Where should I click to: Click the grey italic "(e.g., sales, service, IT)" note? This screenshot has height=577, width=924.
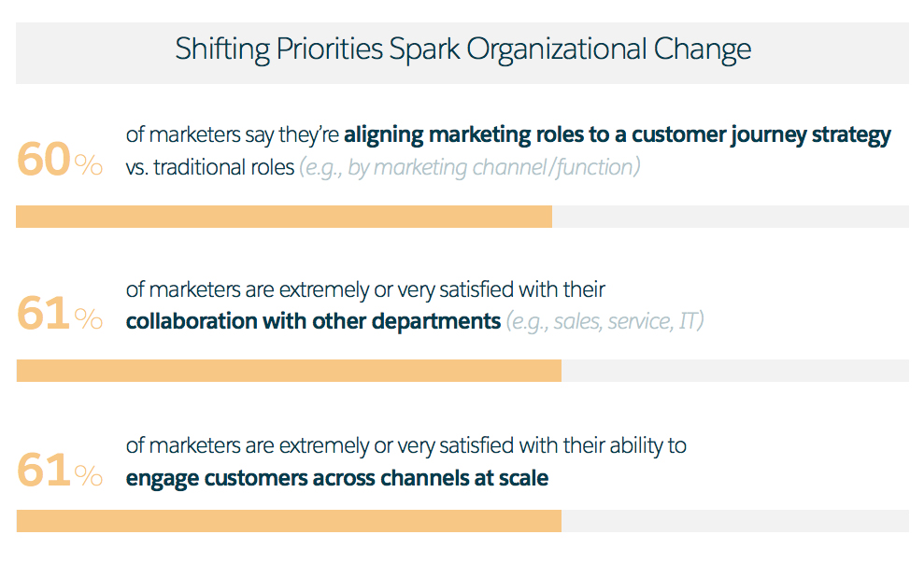coord(604,322)
